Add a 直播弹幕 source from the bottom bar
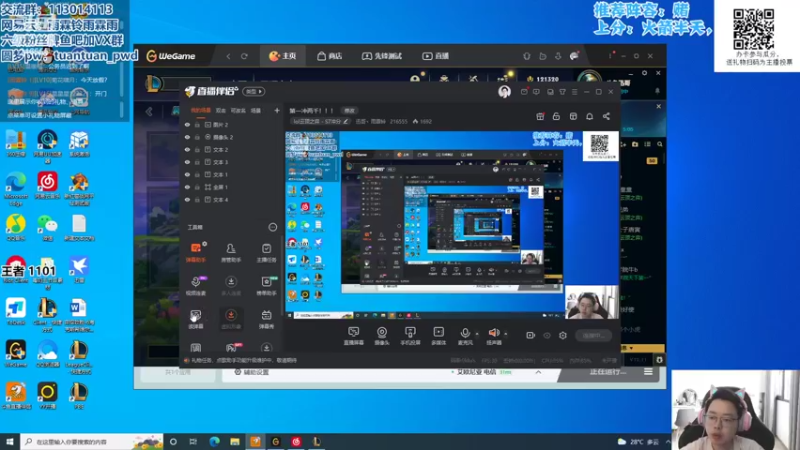Viewport: 800px width, 450px height. tap(354, 336)
